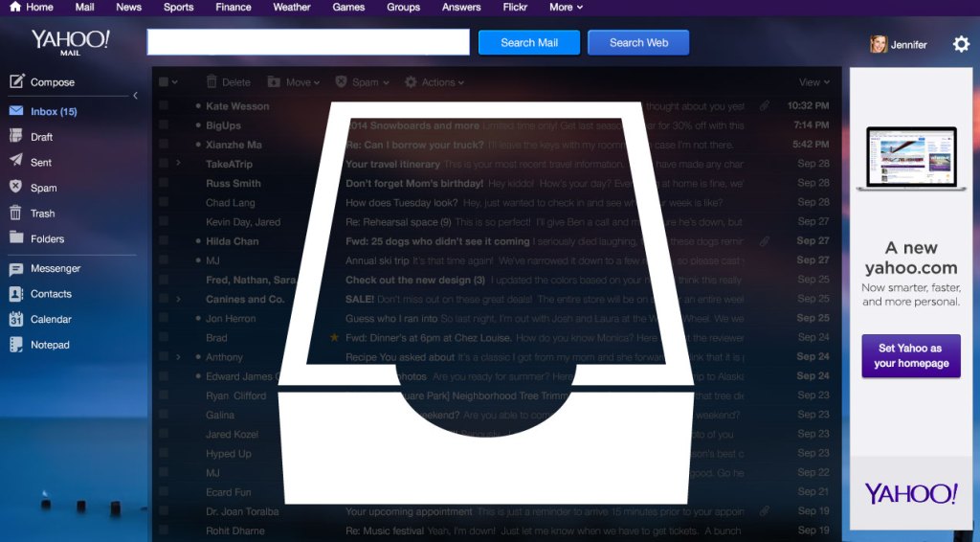Open Compose to write a new email

point(42,82)
